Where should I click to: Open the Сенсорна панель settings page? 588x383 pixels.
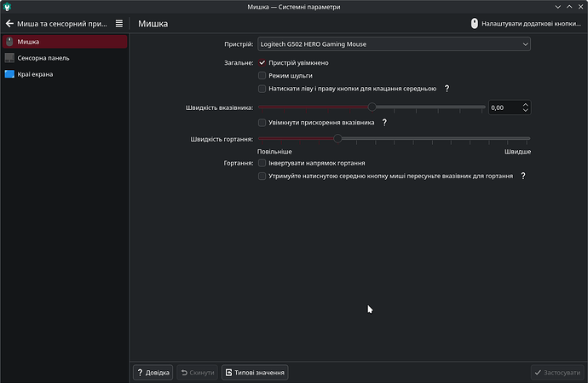[x=65, y=58]
